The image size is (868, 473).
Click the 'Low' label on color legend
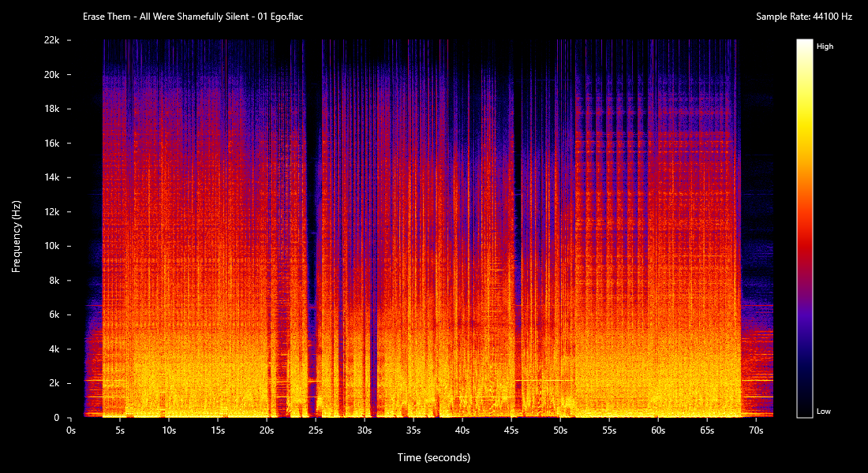[x=823, y=412]
